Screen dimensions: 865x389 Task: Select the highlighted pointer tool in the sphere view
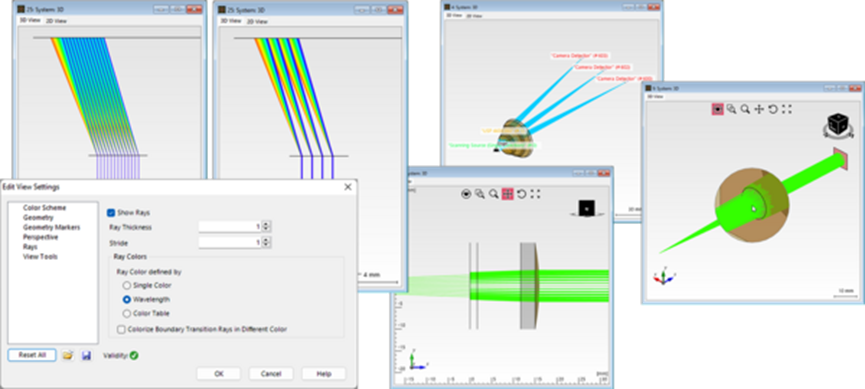[x=717, y=109]
